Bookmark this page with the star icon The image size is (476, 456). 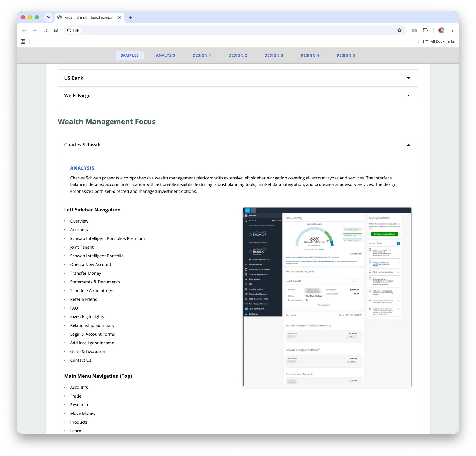click(399, 30)
